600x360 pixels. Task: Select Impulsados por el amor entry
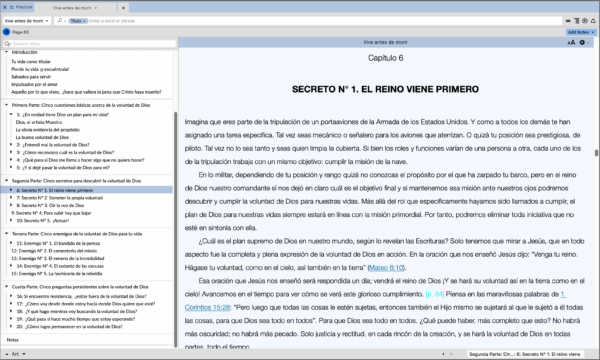tap(34, 84)
